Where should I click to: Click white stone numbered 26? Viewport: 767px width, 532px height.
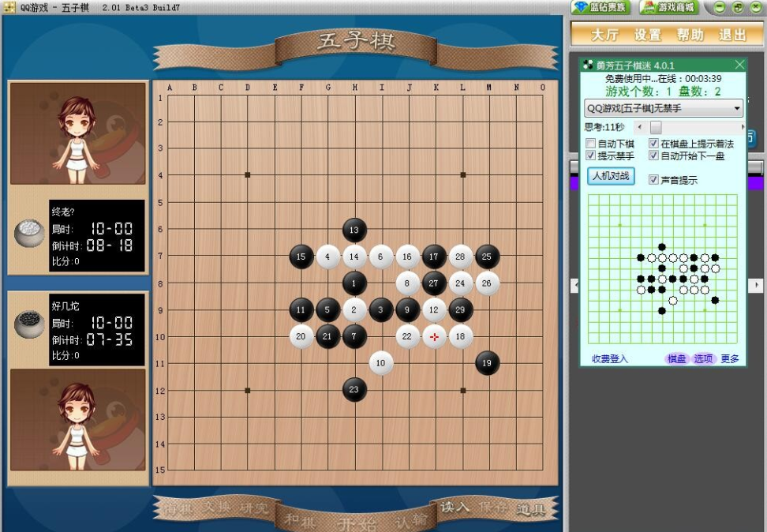(x=487, y=283)
